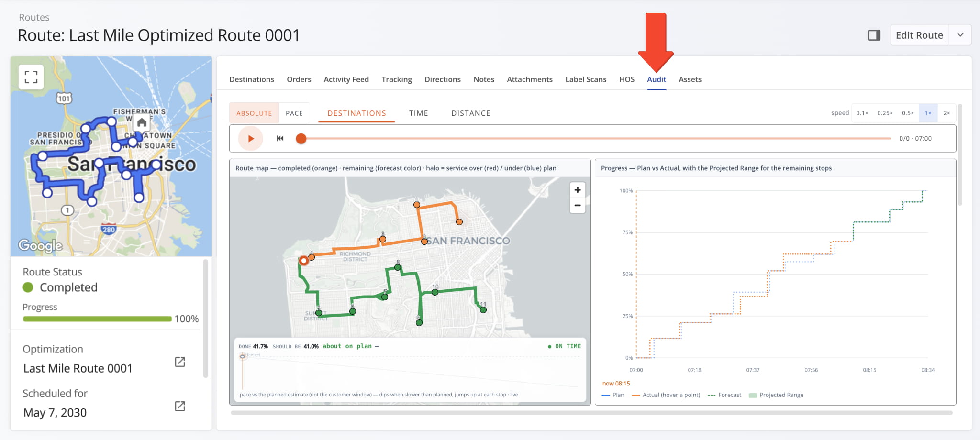The image size is (980, 440).
Task: Click the audit panel vertical scrollbar
Action: 960,155
